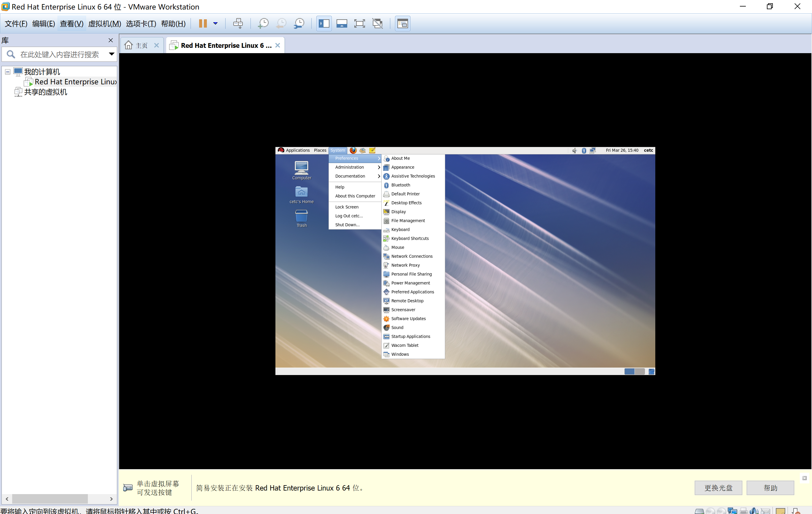Screen dimensions: 812x514
Task: Click the pause virtual machine button
Action: point(203,23)
